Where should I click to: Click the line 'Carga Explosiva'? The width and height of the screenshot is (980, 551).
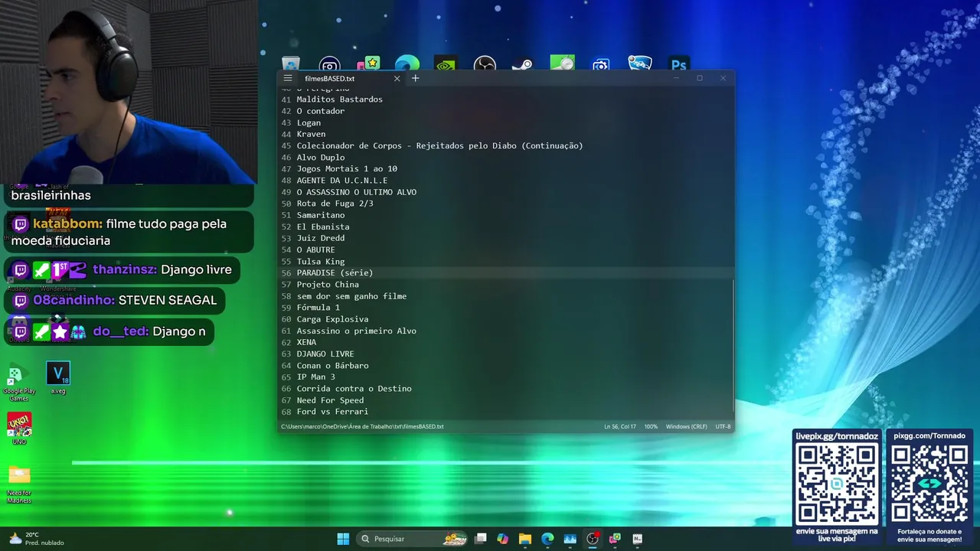tap(332, 319)
